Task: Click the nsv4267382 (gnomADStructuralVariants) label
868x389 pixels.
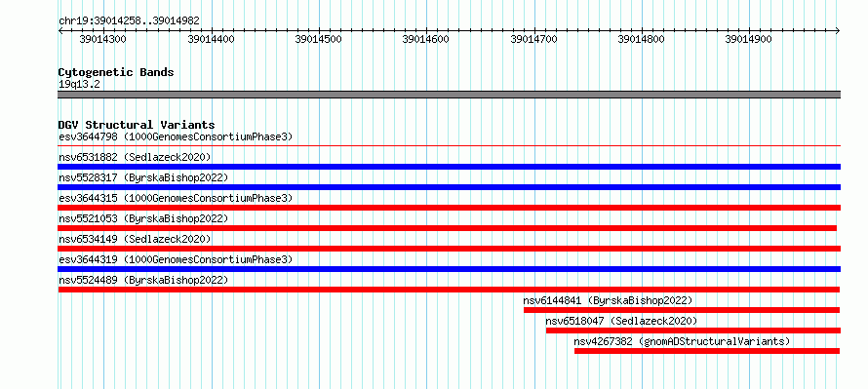Action: point(682,341)
